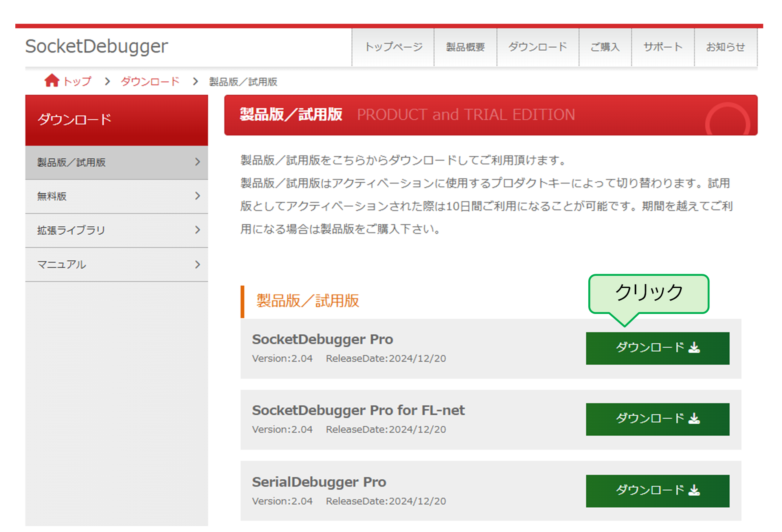Viewport: 782px width, 532px height.
Task: Open the トップページ menu item
Action: (393, 46)
